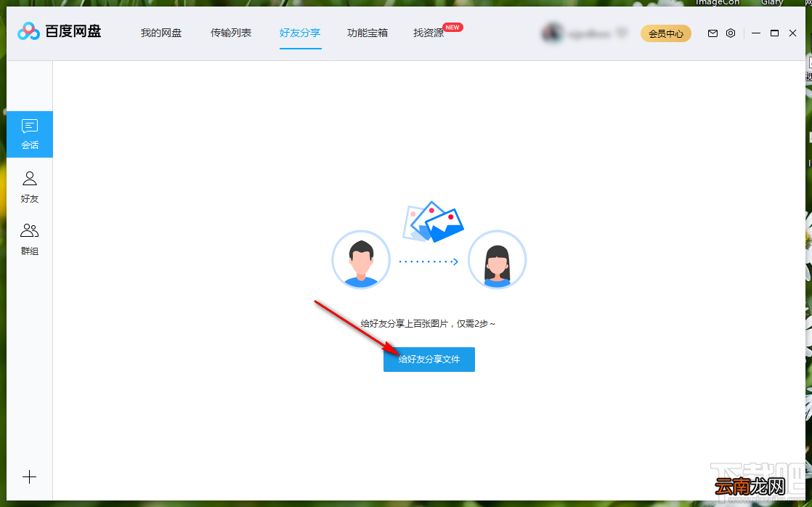Screen dimensions: 812x507
Task: Close the Baidu Netdisk window
Action: (x=793, y=33)
